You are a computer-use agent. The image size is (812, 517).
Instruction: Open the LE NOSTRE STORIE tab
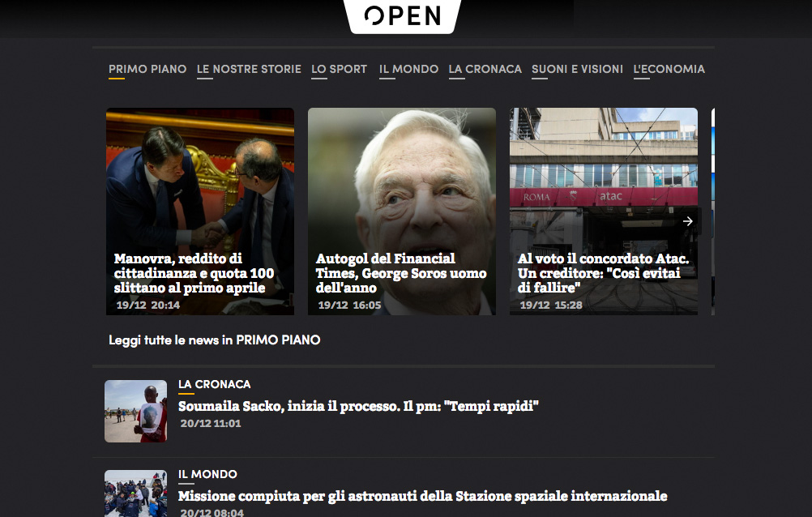pyautogui.click(x=249, y=69)
